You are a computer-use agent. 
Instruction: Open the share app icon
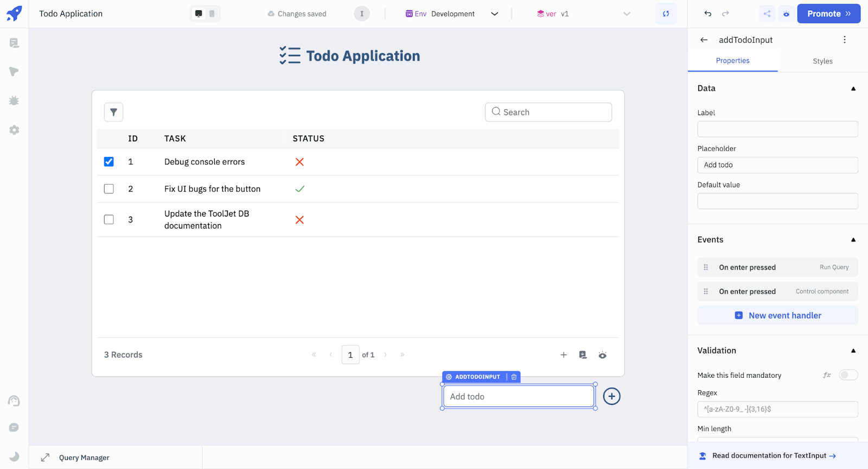[x=767, y=14]
